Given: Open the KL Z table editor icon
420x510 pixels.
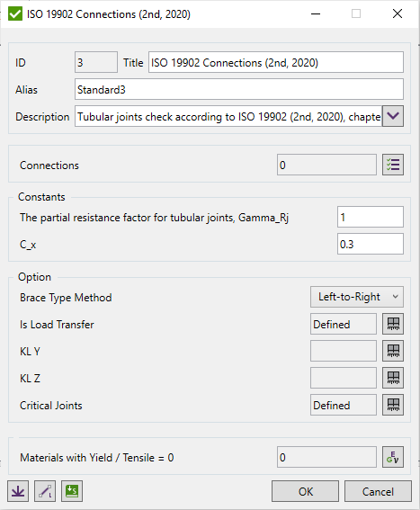Looking at the screenshot, I should (x=393, y=378).
